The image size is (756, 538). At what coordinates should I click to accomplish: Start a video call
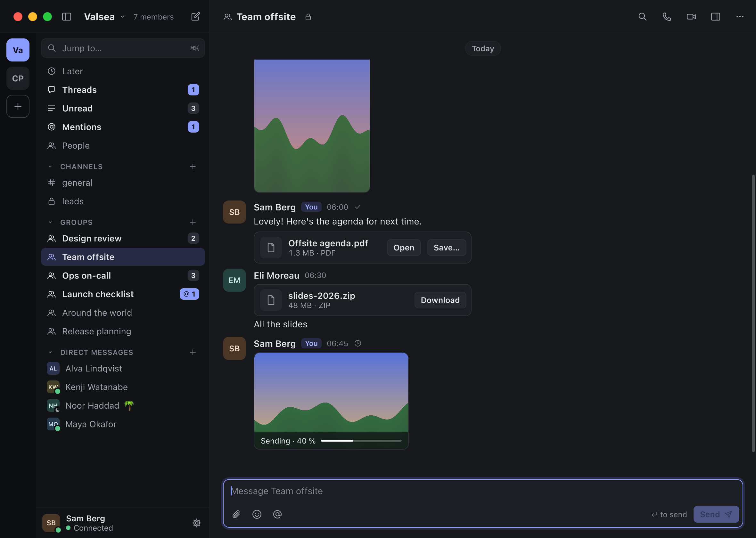[x=691, y=17]
